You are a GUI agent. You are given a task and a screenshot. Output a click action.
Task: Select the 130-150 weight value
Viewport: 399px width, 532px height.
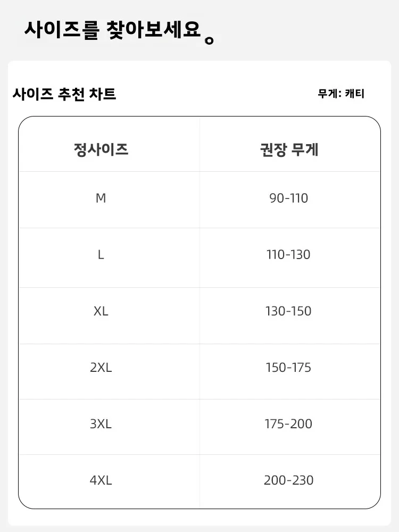click(288, 311)
